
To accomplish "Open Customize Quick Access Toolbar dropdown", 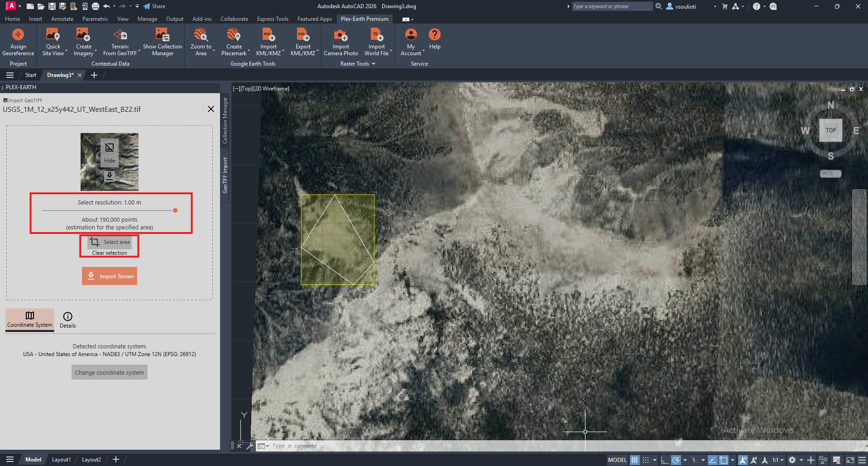I will click(137, 6).
